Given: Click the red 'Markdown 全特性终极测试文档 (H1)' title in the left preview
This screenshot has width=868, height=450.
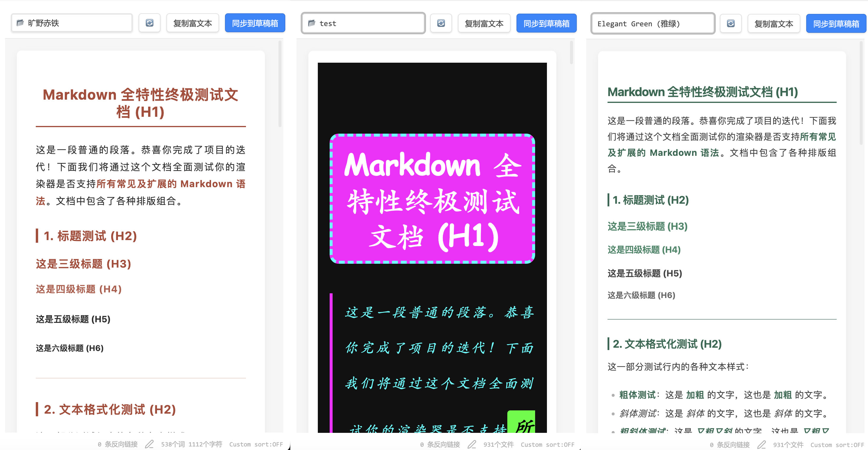Looking at the screenshot, I should 140,103.
